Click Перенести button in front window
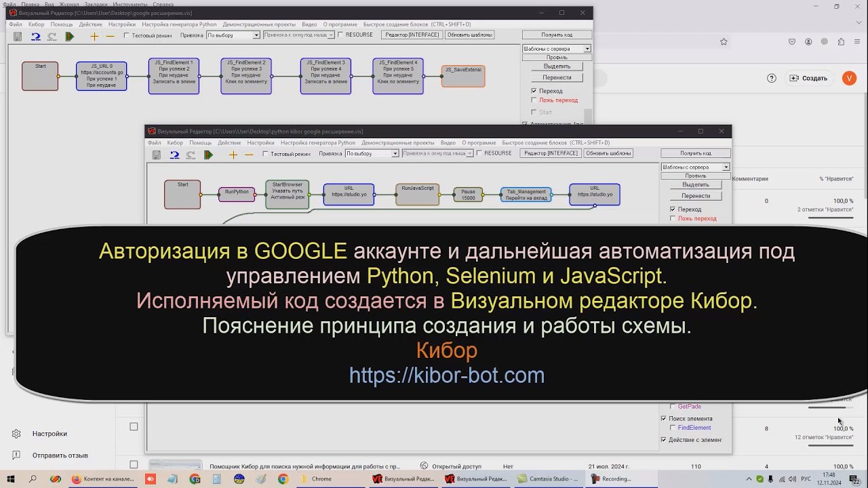Viewport: 868px width, 488px height. (x=696, y=196)
